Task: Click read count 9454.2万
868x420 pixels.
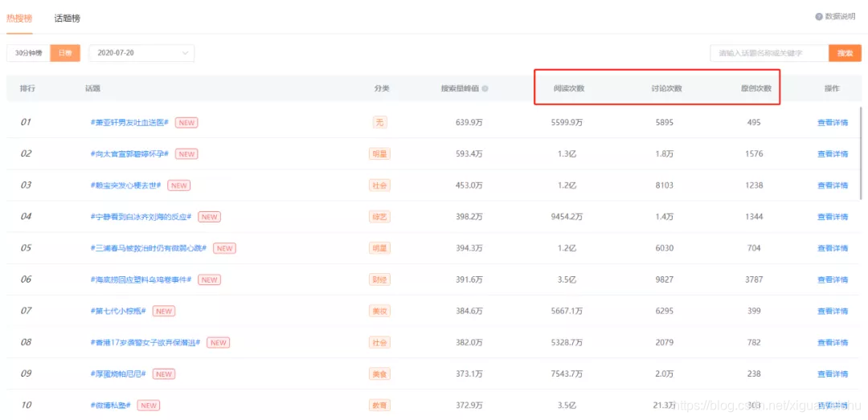Action: pyautogui.click(x=567, y=217)
